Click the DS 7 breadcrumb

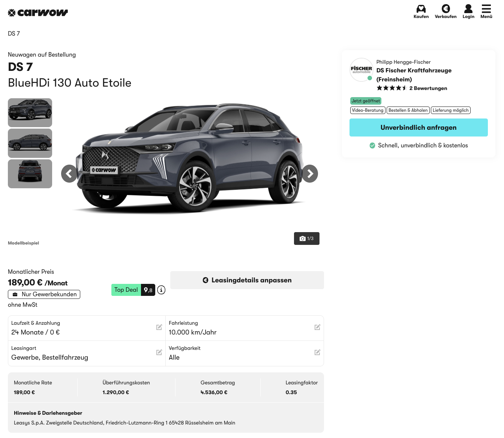point(14,34)
